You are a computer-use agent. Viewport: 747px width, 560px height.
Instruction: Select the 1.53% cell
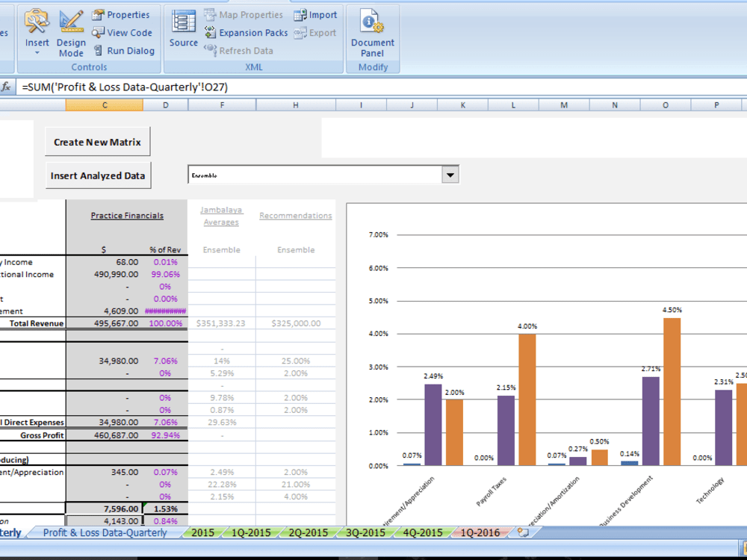pos(165,508)
